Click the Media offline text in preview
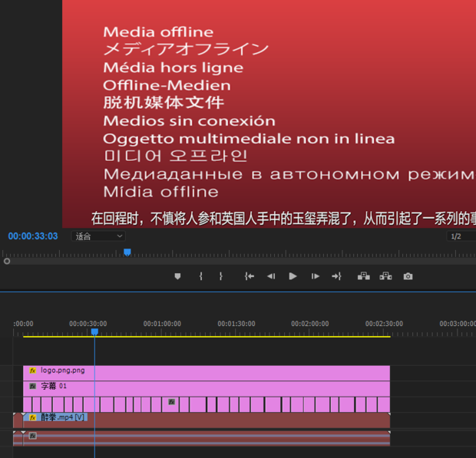 tap(158, 32)
